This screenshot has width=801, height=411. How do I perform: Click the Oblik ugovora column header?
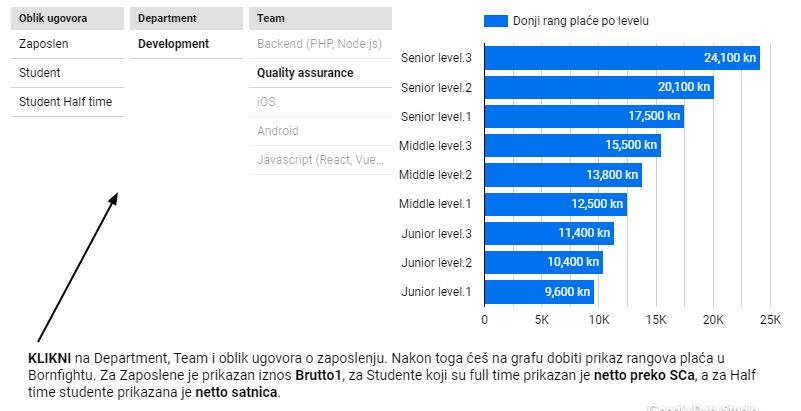point(67,18)
